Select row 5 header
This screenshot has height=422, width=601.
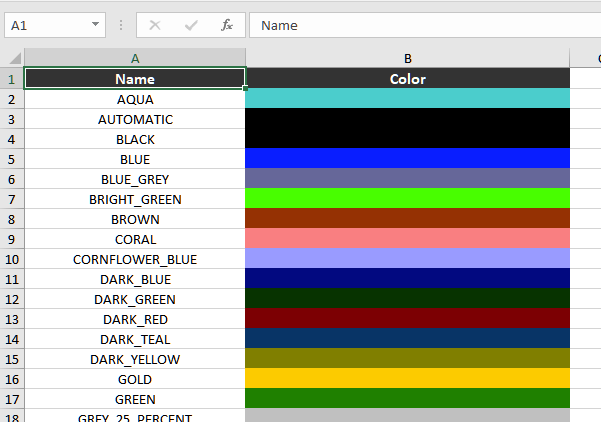point(11,159)
